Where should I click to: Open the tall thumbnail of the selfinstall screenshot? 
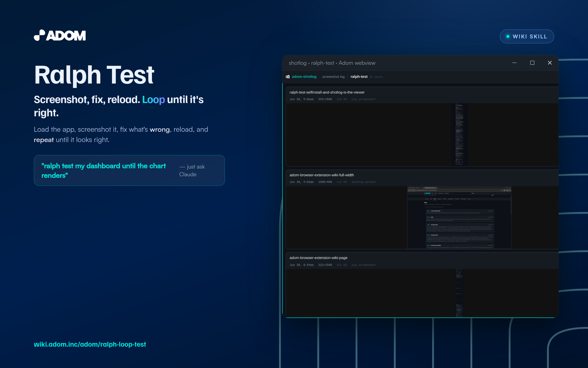point(459,135)
